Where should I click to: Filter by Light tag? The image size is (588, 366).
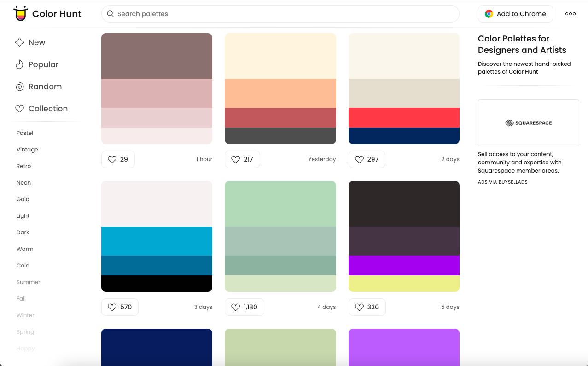23,216
